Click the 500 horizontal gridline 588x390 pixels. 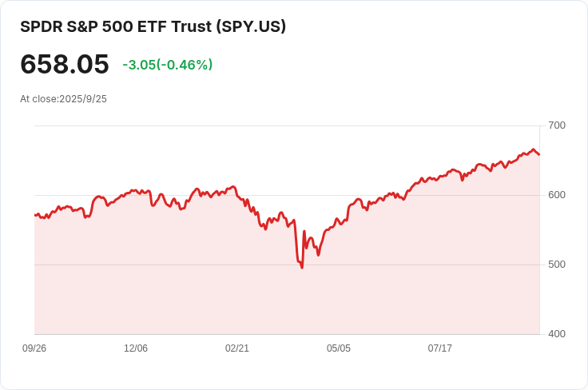click(x=288, y=265)
